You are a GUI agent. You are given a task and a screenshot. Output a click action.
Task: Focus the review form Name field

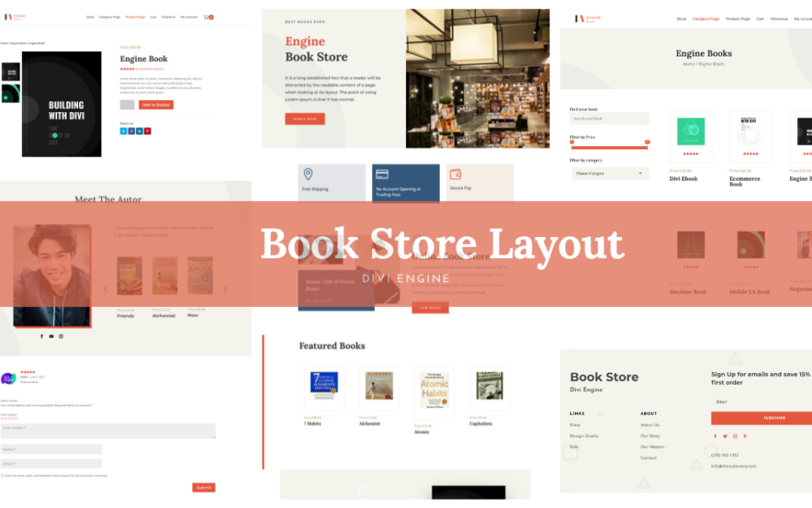[x=51, y=449]
